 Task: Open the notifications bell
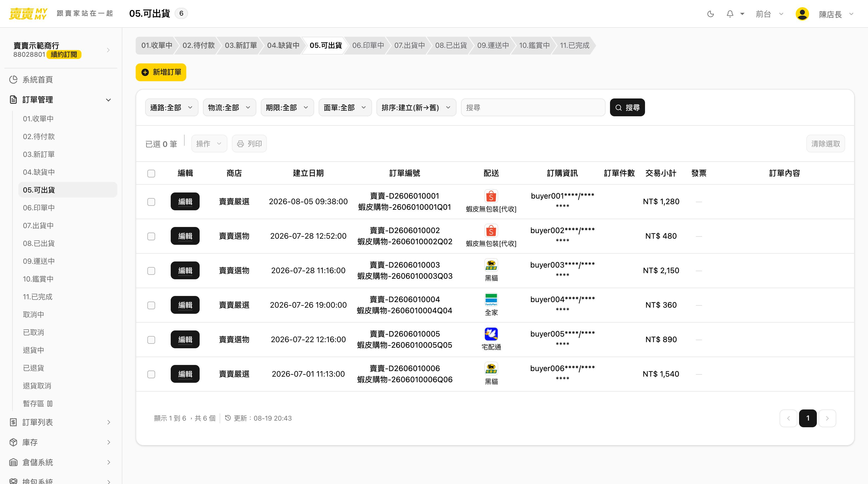(730, 14)
